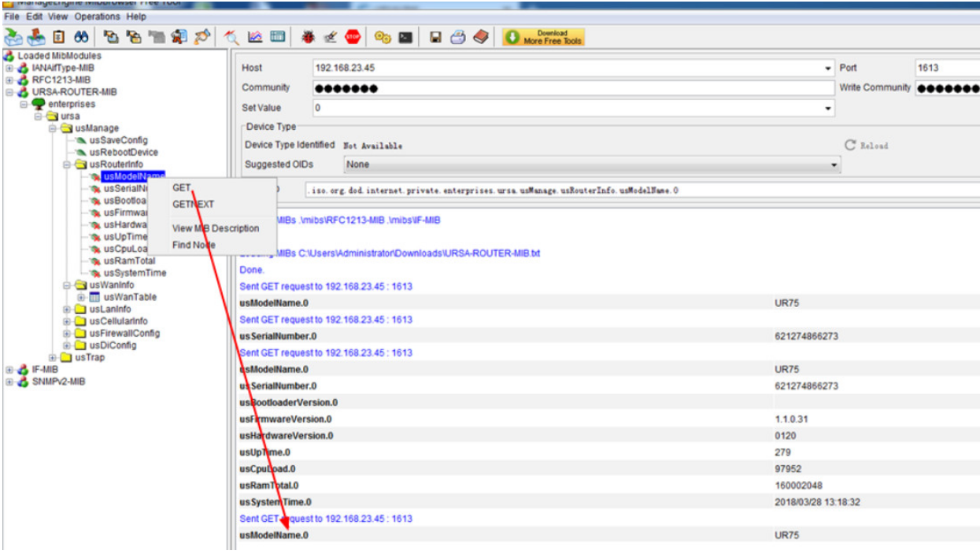Select the usRebootDevice tree node

pos(124,152)
